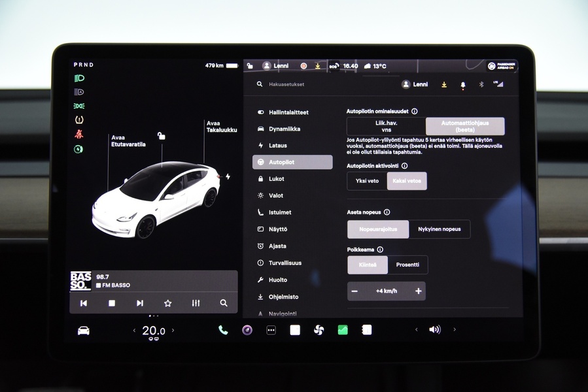Open the calendar icon in the taskbar
588x392 pixels.
[366, 330]
